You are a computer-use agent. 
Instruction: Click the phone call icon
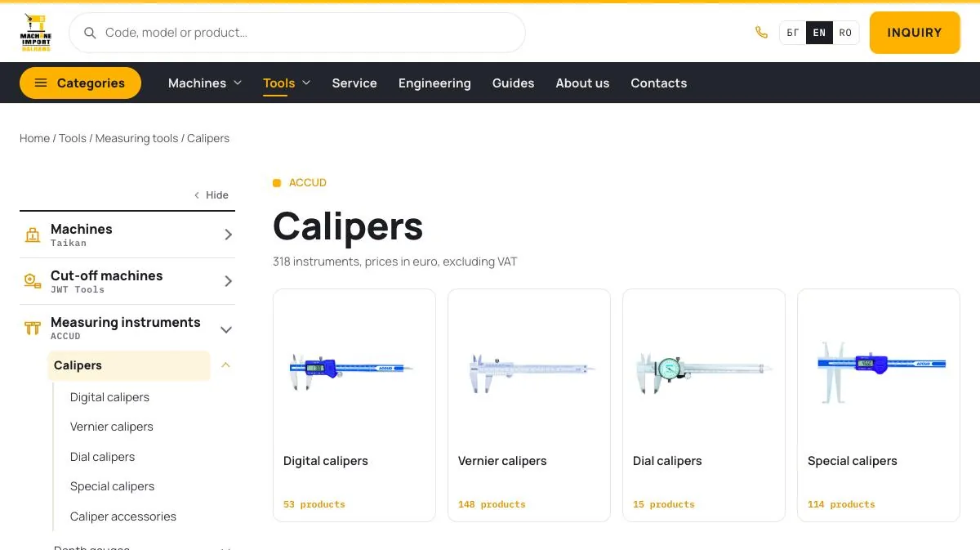click(x=761, y=33)
